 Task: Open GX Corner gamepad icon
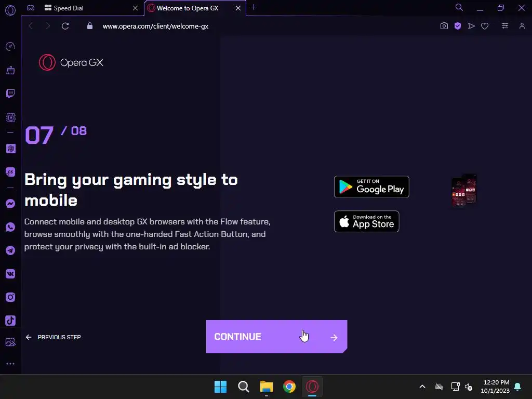(31, 8)
